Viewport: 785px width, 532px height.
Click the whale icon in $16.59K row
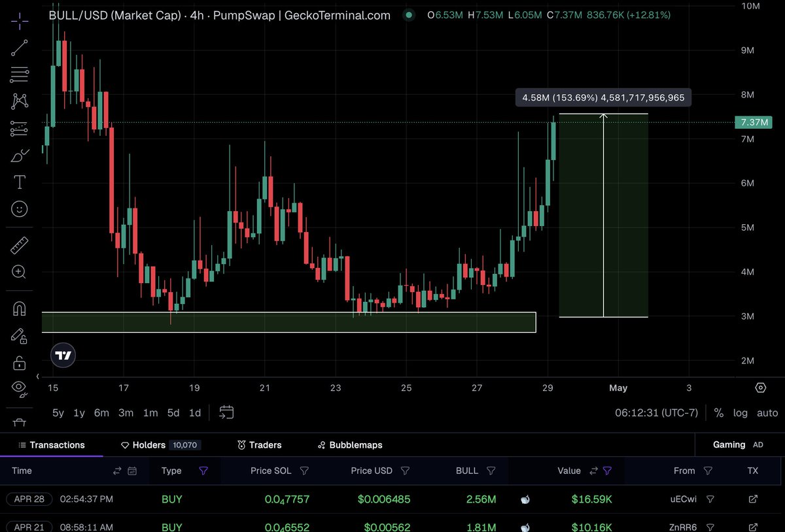525,499
